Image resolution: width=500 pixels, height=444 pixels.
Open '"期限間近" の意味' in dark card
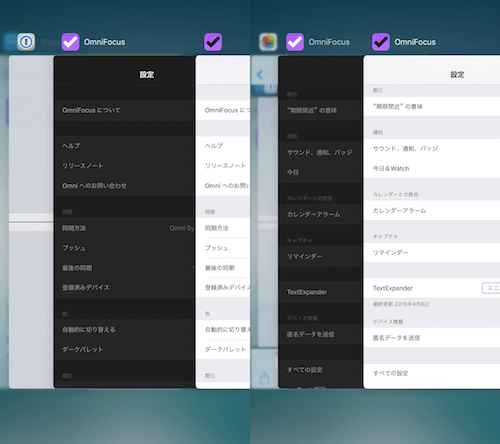click(321, 110)
